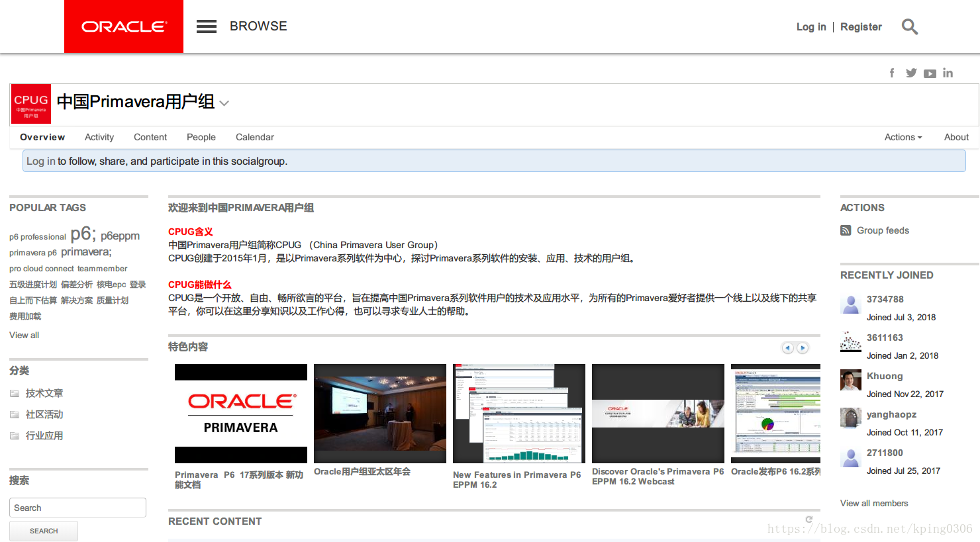This screenshot has width=980, height=542.
Task: Click the Log in link in header
Action: [811, 27]
